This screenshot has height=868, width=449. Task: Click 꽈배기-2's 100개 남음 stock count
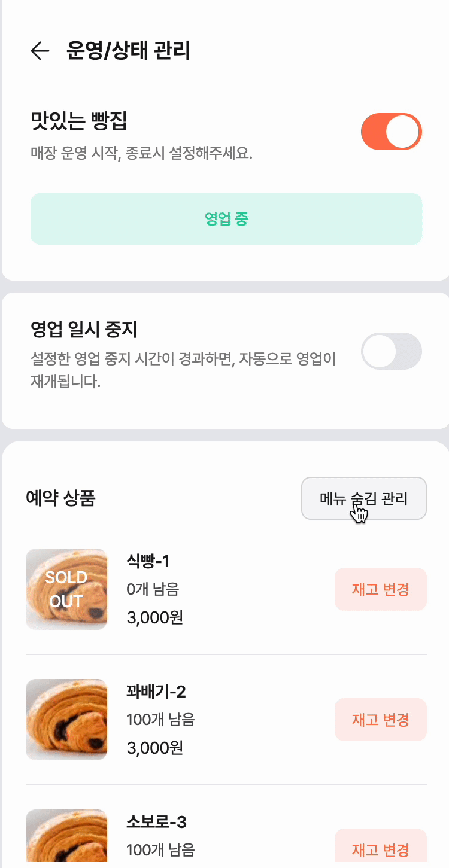[x=160, y=720]
